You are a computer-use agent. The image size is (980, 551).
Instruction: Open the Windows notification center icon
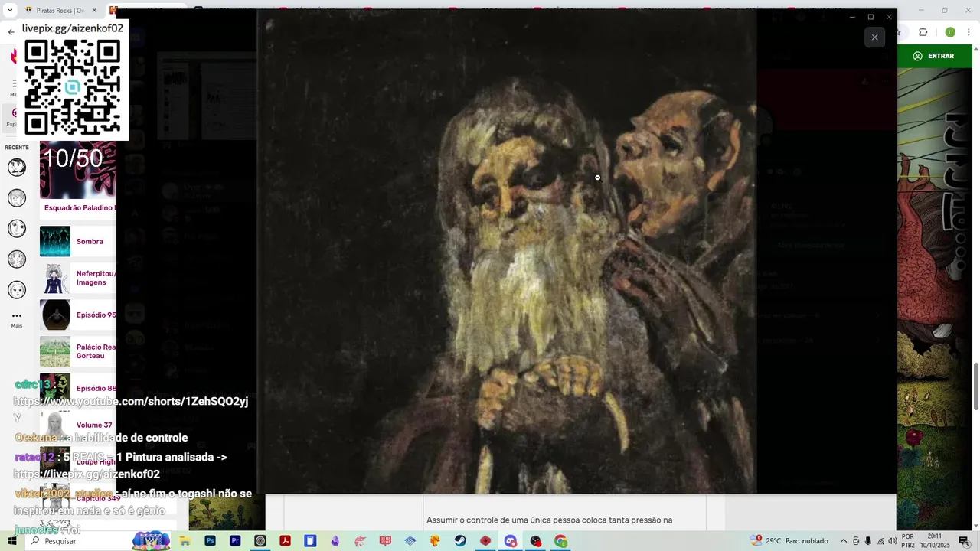(x=964, y=541)
